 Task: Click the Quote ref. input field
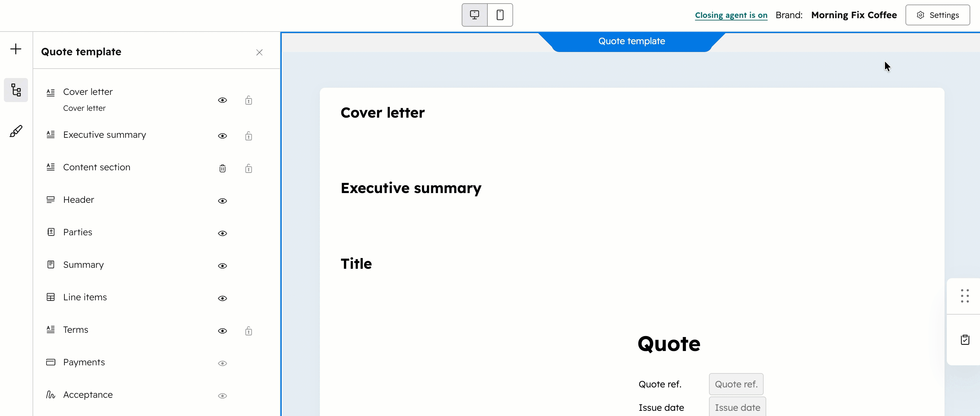[x=736, y=384]
